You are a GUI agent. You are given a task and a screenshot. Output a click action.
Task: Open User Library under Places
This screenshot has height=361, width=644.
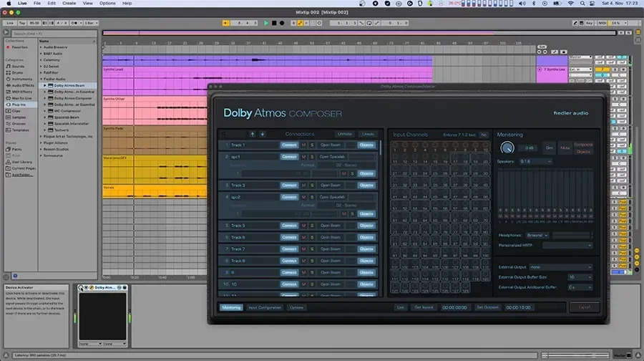click(19, 162)
